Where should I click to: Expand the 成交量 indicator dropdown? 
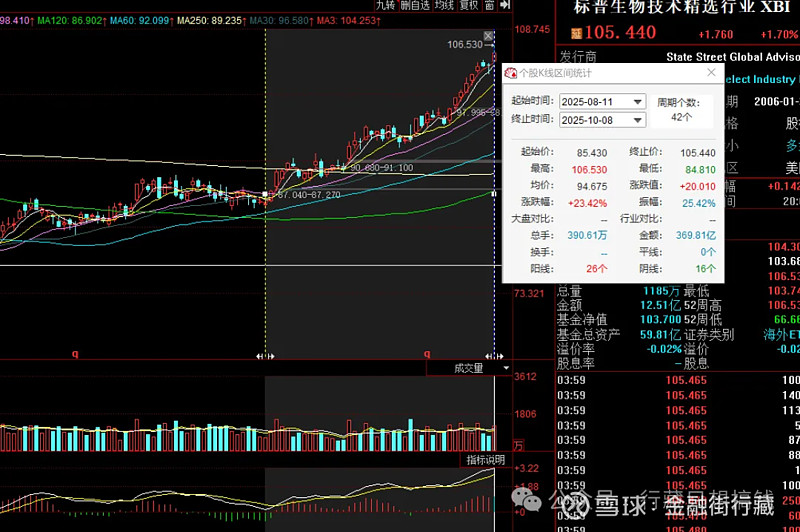point(506,368)
